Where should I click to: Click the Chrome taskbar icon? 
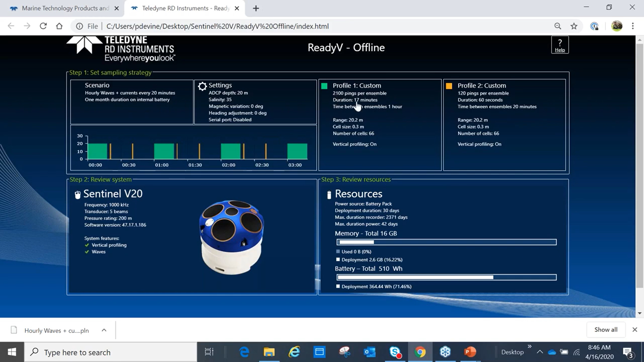pyautogui.click(x=420, y=352)
